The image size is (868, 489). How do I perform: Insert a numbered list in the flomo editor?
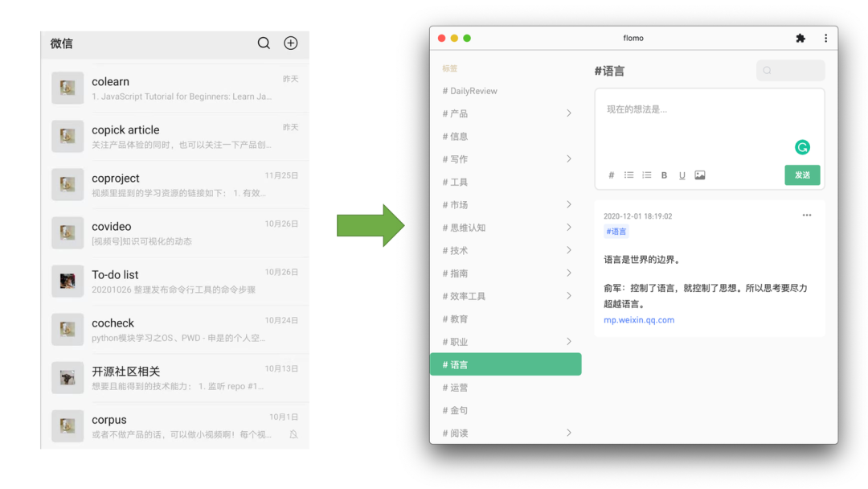tap(646, 175)
